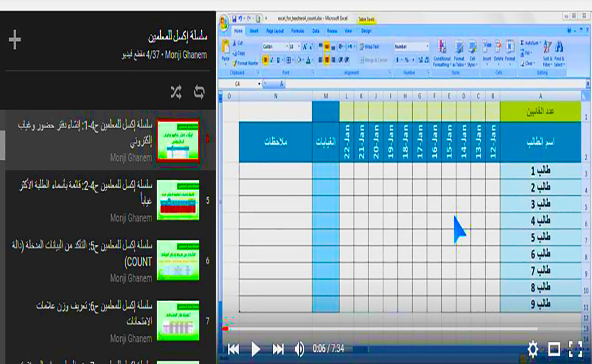The image size is (592, 364).
Task: Click Copy in the Clipboard group
Action: tap(239, 53)
